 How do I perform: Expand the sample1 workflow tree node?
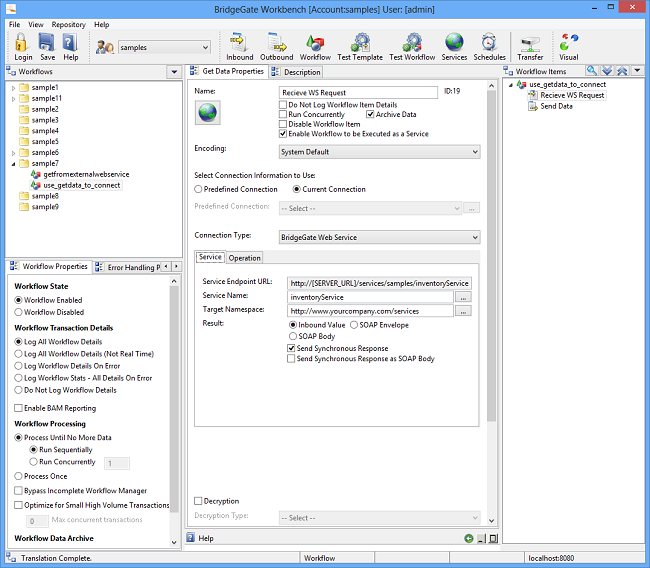point(13,88)
